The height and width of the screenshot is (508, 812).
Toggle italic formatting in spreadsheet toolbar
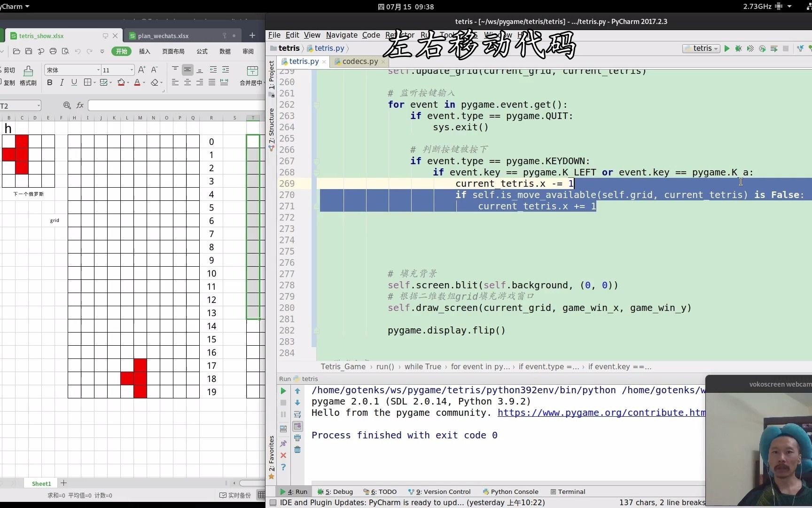point(62,82)
